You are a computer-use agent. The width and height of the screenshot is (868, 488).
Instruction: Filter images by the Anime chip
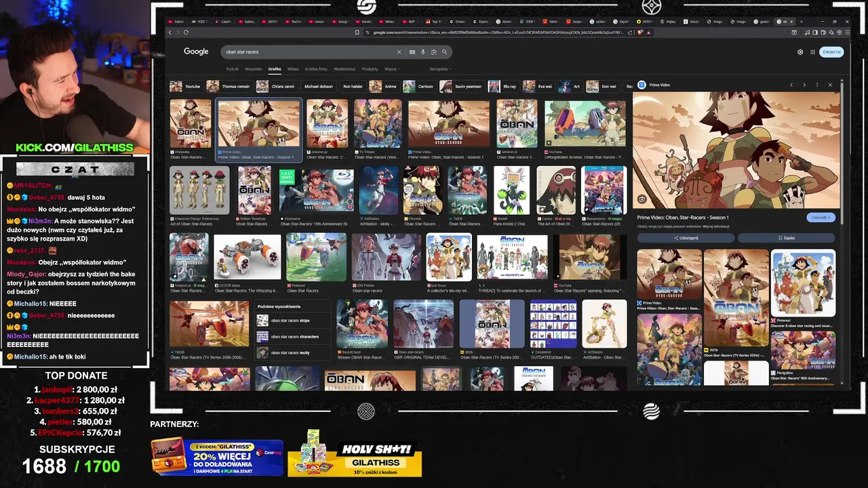point(384,86)
